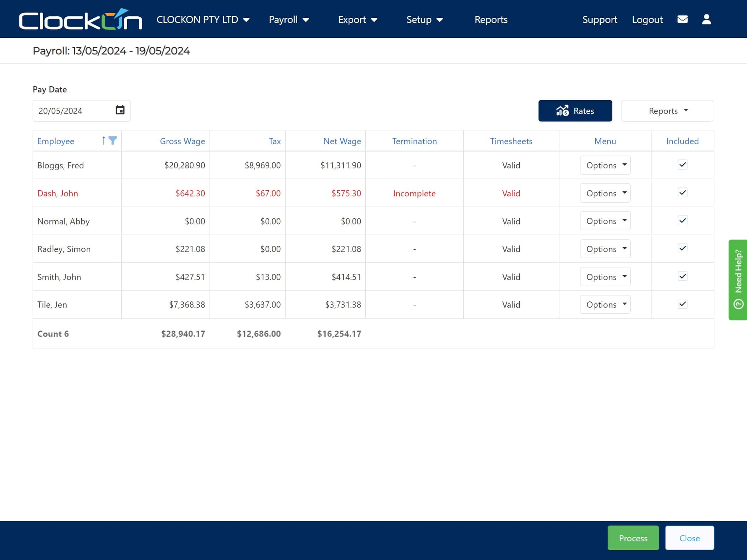Click the Rates button
The height and width of the screenshot is (560, 747).
coord(575,111)
